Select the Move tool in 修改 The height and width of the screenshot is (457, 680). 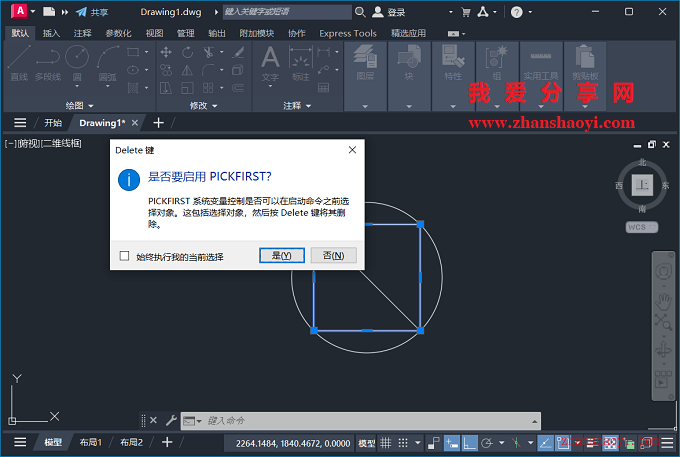pos(166,52)
